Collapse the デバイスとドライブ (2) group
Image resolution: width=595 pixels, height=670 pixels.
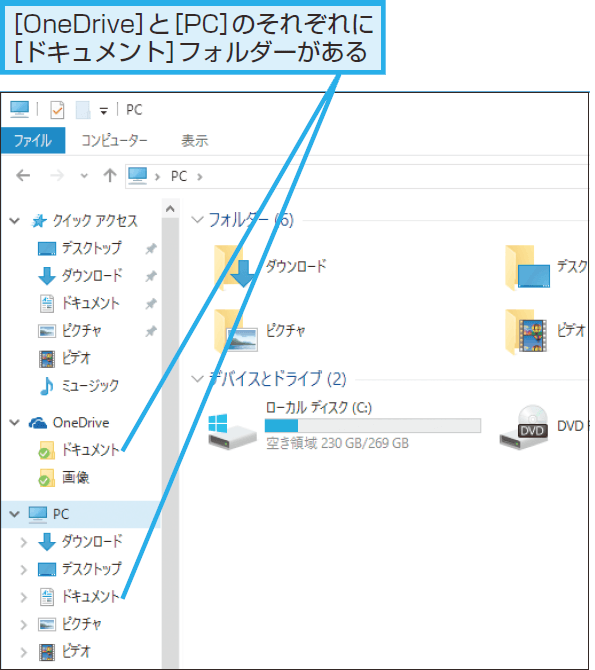point(197,379)
